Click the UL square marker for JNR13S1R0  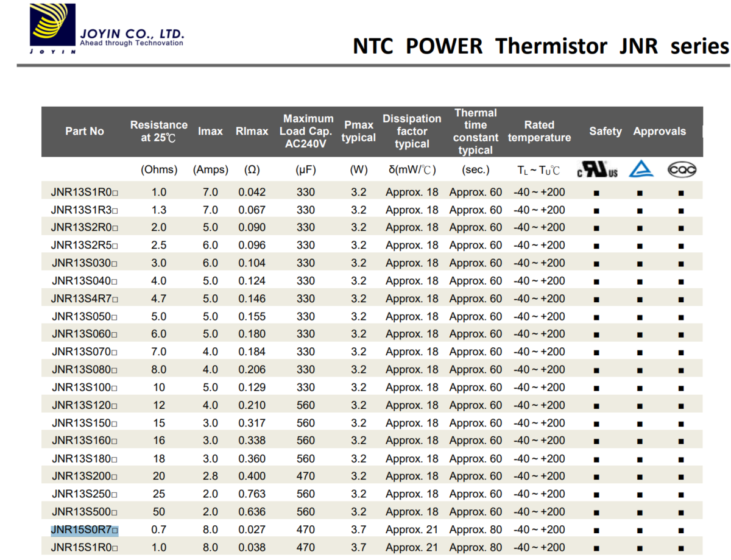(597, 193)
